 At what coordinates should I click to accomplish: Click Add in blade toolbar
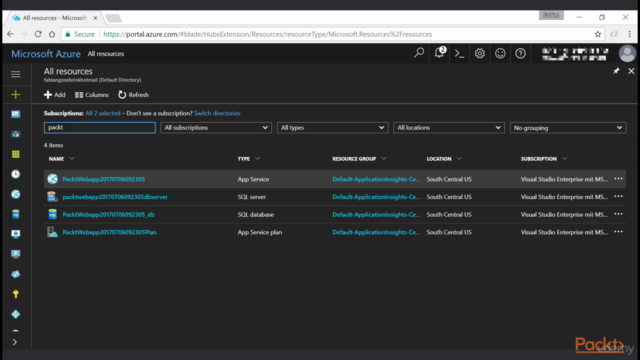(x=54, y=95)
